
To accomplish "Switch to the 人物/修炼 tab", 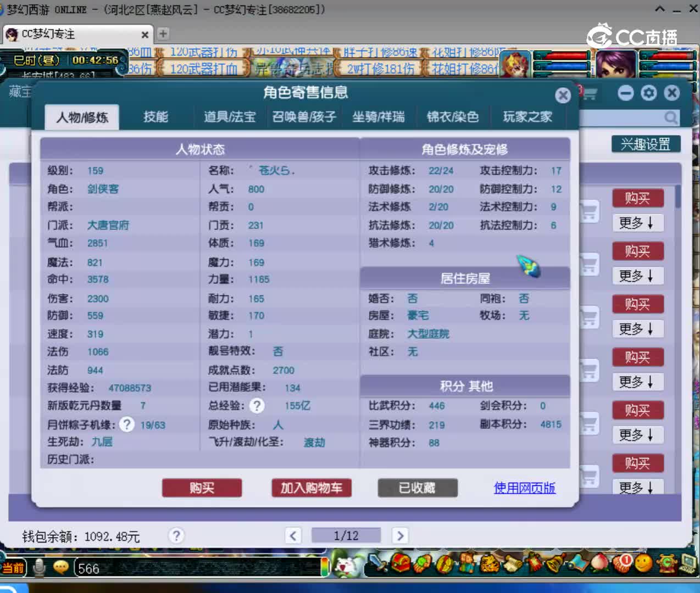I will coord(82,117).
